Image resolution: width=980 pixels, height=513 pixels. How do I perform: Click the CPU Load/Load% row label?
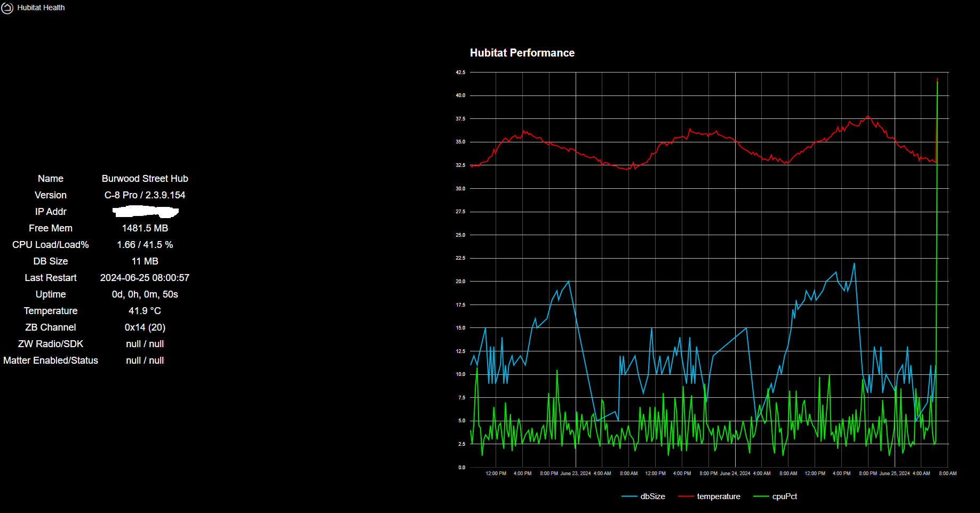[x=51, y=245]
